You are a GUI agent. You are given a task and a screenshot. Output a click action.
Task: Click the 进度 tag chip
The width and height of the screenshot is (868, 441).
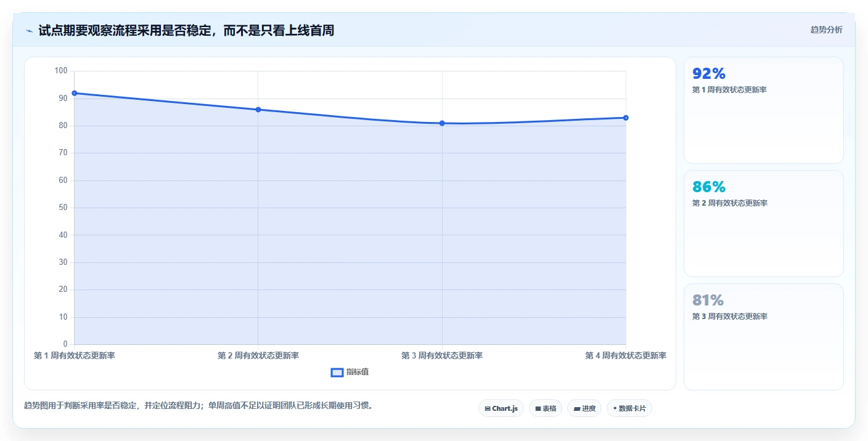(584, 408)
